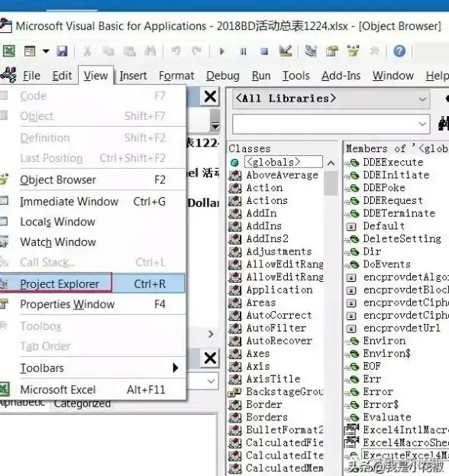This screenshot has height=476, width=449.
Task: Click the View Microsoft Excel toolbar icon
Action: point(9,51)
